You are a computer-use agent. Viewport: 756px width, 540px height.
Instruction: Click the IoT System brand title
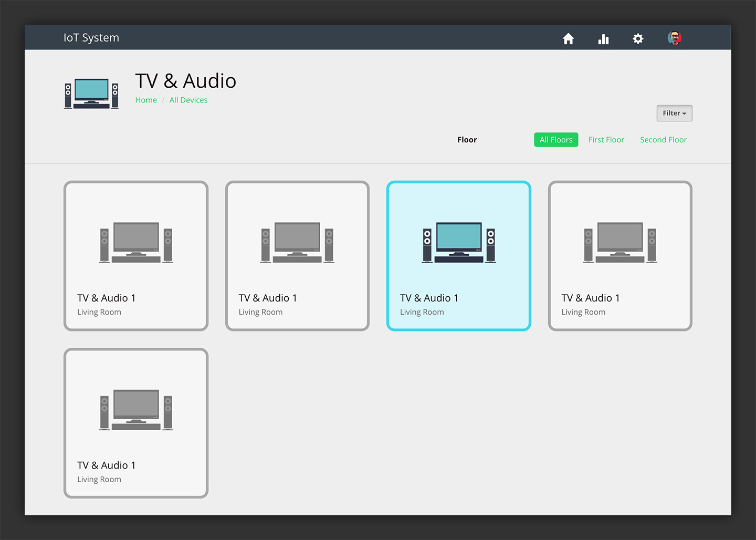(x=91, y=38)
